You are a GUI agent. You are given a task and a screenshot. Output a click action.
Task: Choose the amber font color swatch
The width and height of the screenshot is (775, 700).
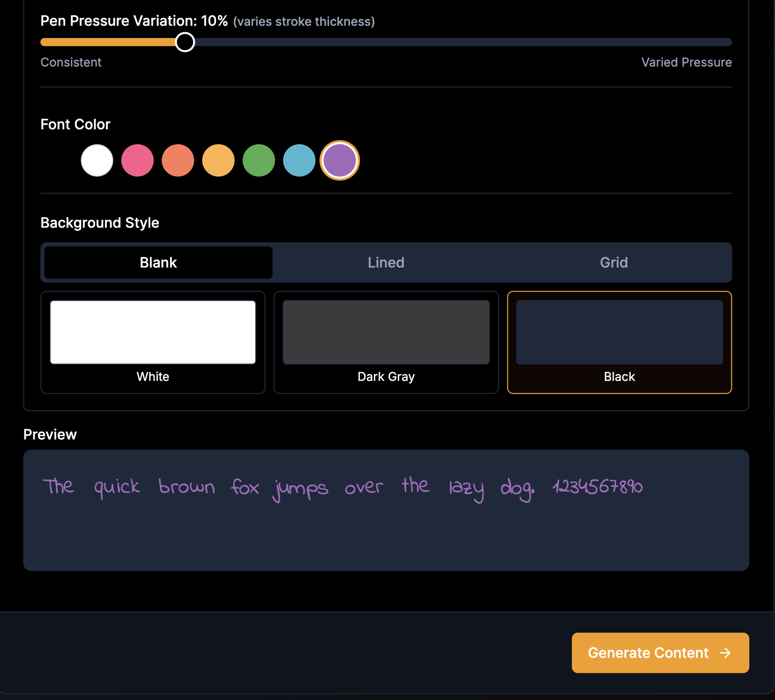(218, 160)
